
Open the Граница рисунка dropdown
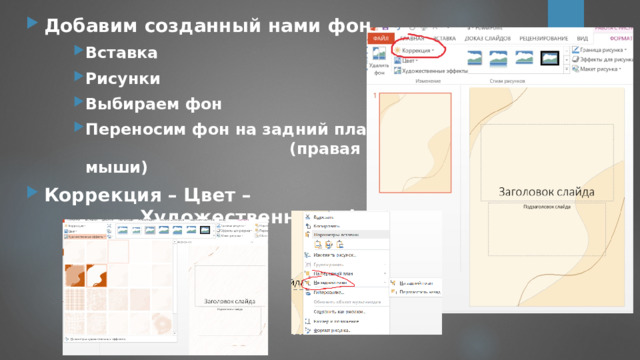[x=599, y=50]
